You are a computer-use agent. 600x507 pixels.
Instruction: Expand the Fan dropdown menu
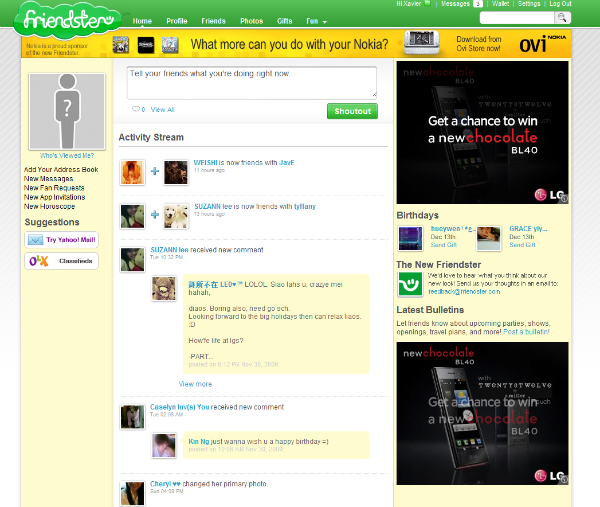(x=317, y=20)
